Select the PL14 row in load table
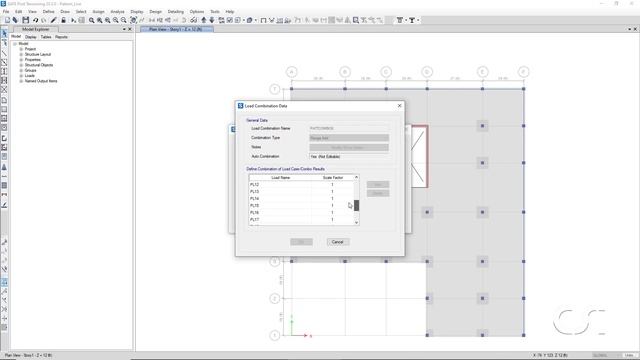Image resolution: width=640 pixels, height=360 pixels. tap(301, 198)
